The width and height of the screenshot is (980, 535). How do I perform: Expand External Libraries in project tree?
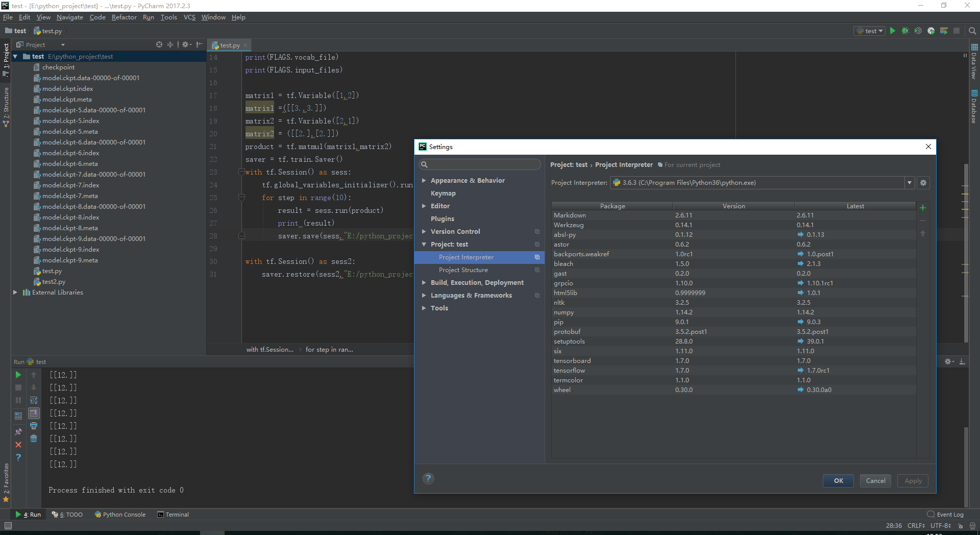tap(15, 293)
